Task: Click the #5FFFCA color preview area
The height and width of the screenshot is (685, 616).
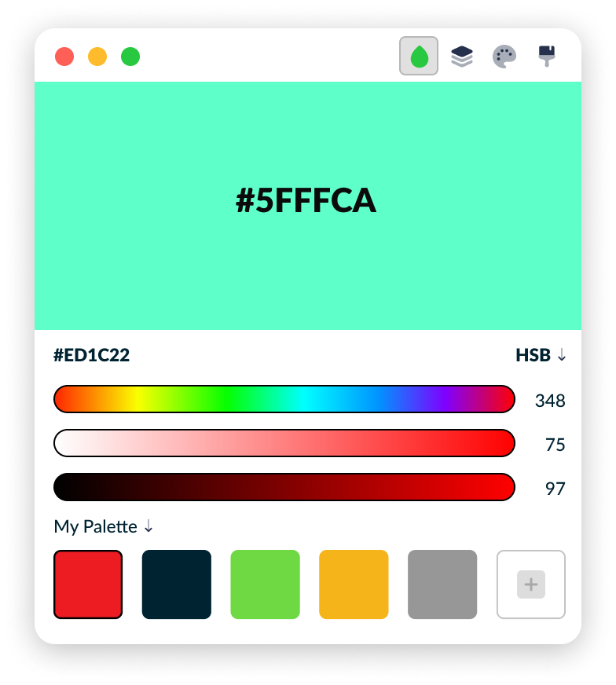Action: click(x=308, y=206)
